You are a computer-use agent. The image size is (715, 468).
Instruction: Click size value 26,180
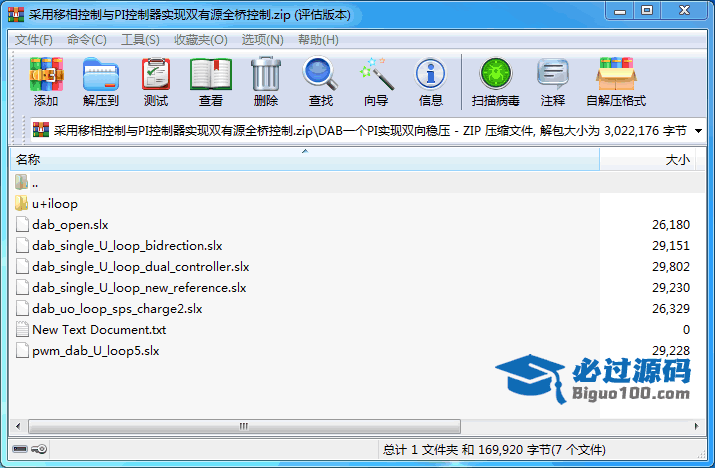pyautogui.click(x=671, y=224)
